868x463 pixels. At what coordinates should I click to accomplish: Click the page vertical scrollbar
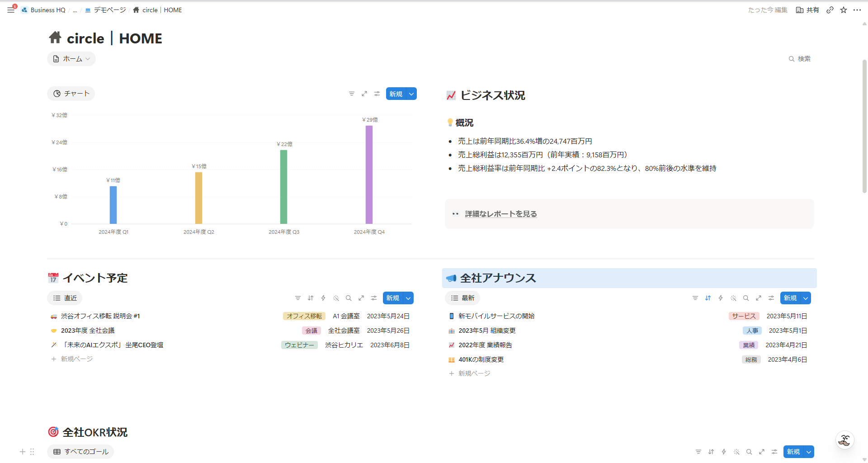pyautogui.click(x=864, y=127)
